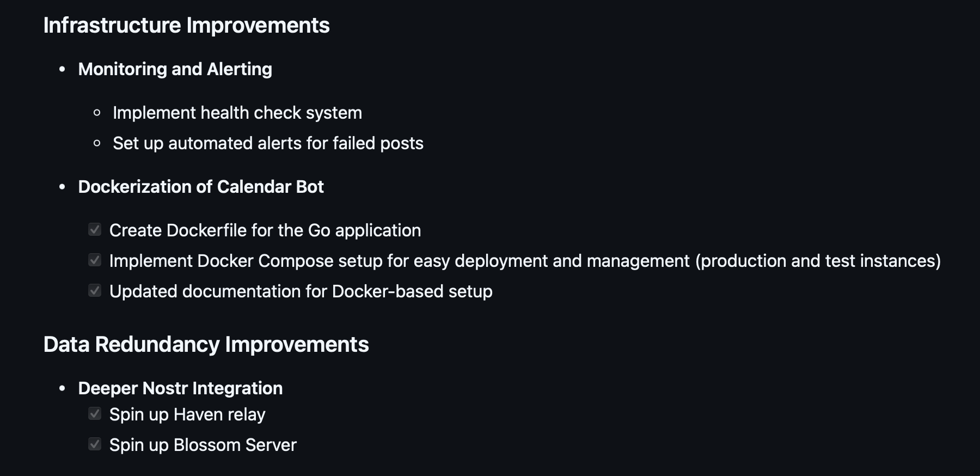Toggle the Spin up Haven relay checkbox
Screen dimensions: 980x476
coord(95,414)
